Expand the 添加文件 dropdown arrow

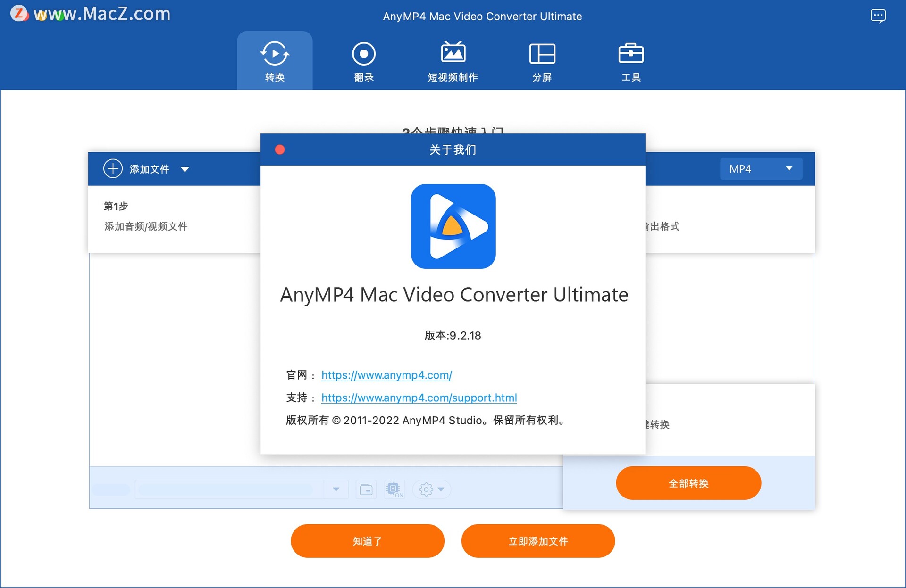(x=185, y=169)
